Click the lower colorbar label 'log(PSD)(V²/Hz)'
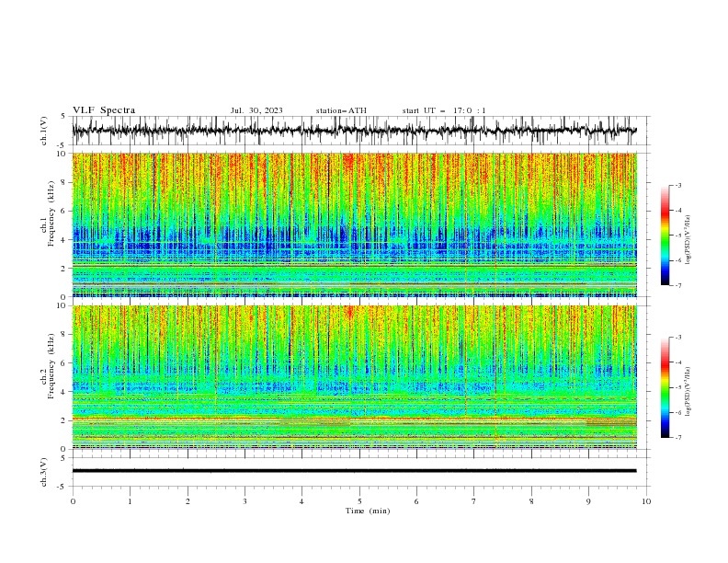This screenshot has height=563, width=728. click(688, 392)
